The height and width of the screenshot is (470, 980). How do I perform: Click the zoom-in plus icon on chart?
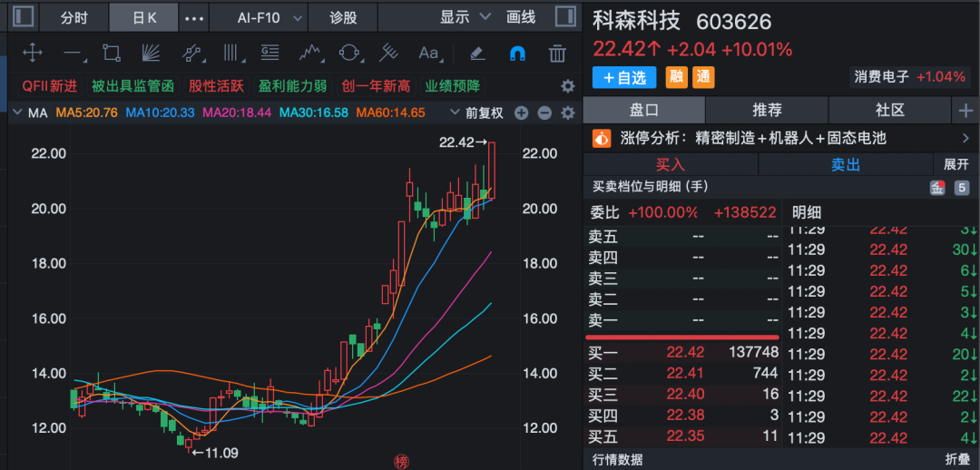[521, 113]
